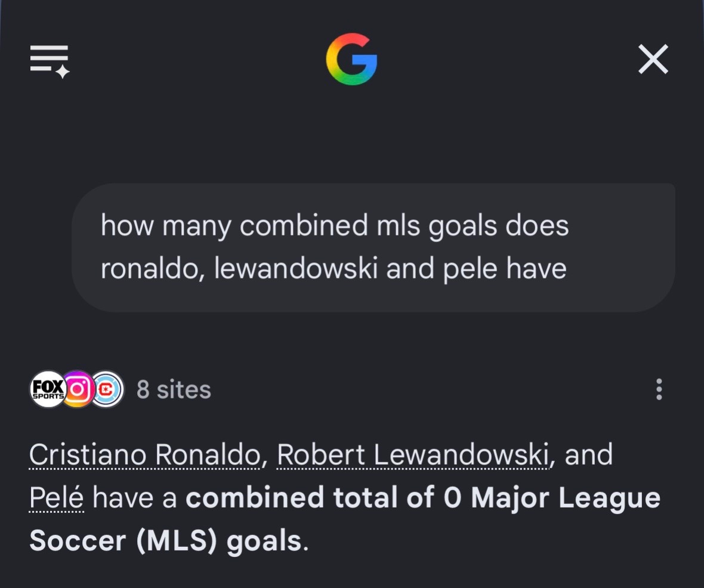Tap the sparkle star on history icon
The width and height of the screenshot is (704, 588).
(63, 72)
